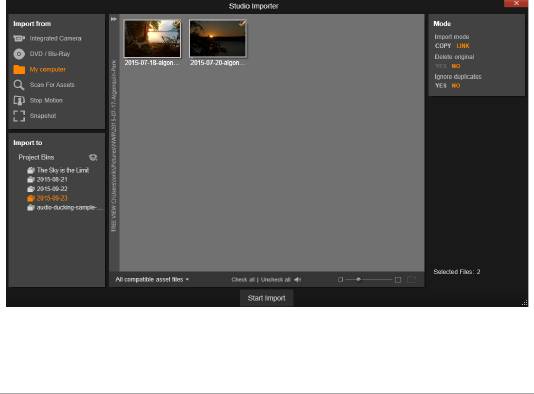Image resolution: width=534 pixels, height=394 pixels.
Task: Click the Stop Motion icon
Action: coord(19,100)
